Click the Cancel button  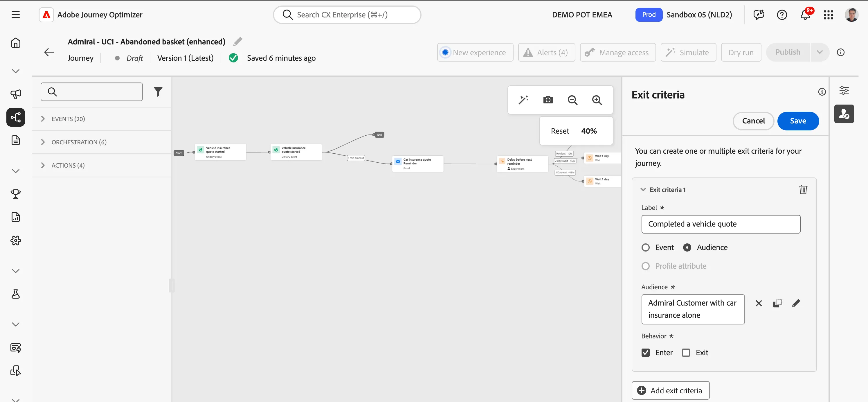[753, 121]
